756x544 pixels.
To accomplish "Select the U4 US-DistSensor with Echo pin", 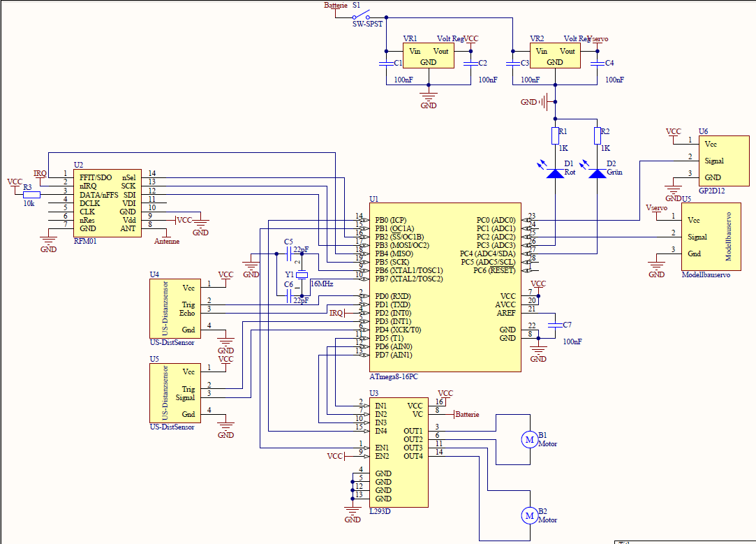I will pyautogui.click(x=173, y=308).
